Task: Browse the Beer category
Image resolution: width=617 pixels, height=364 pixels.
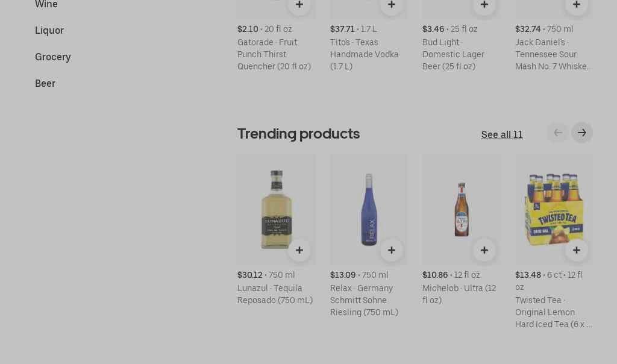Action: pyautogui.click(x=45, y=84)
